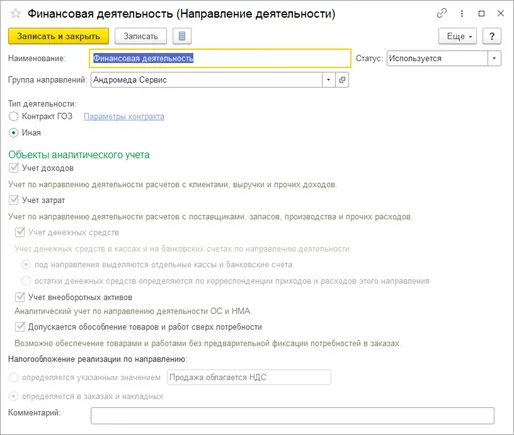Open the Еще menu
The height and width of the screenshot is (435, 514).
(457, 36)
